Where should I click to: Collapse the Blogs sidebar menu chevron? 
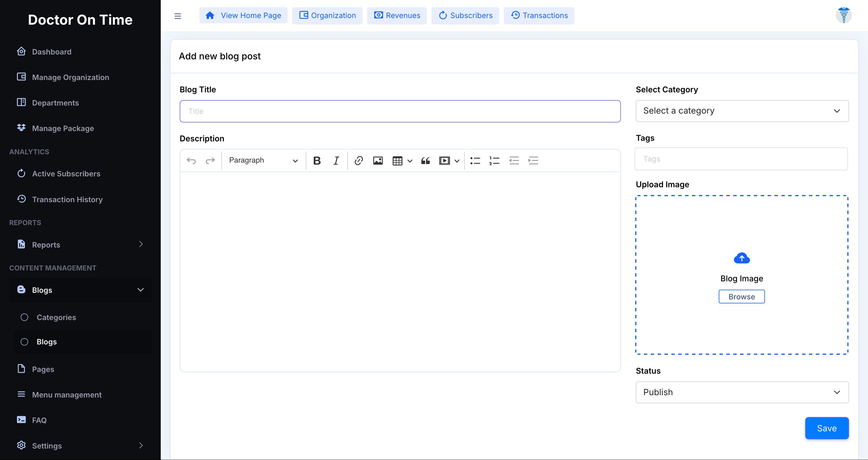141,290
